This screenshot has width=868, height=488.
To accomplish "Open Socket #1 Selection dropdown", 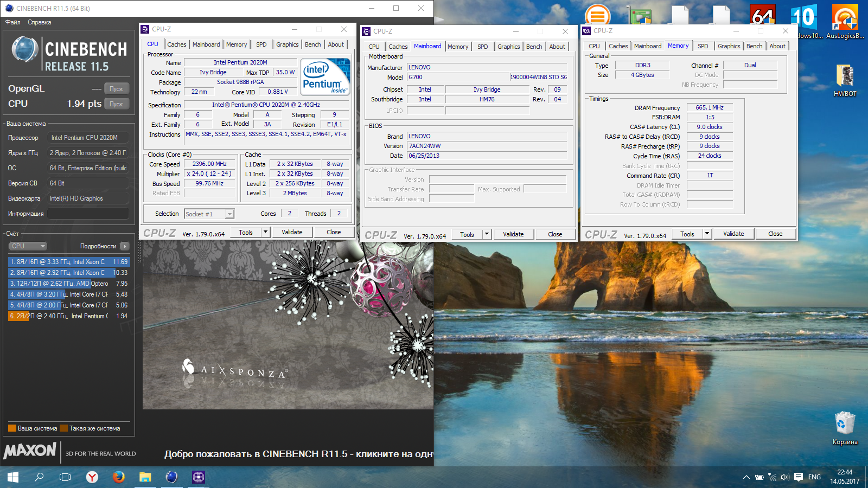I will click(209, 214).
